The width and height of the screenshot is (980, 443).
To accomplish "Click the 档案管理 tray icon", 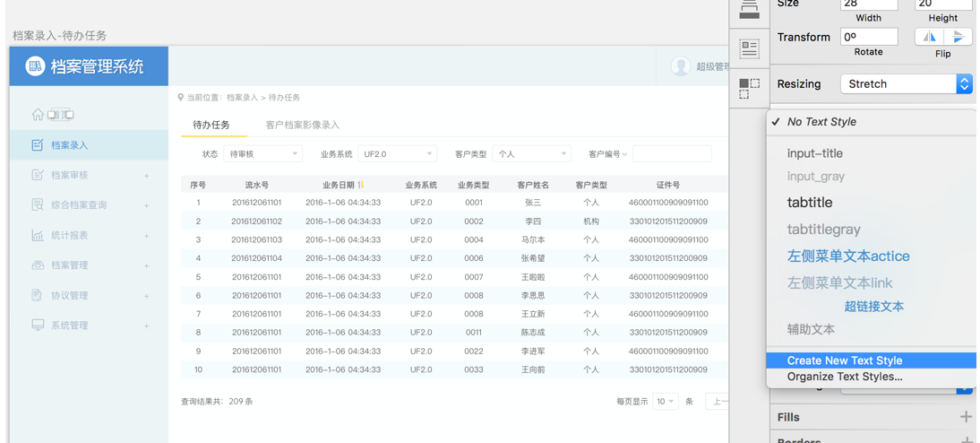I will click(x=38, y=265).
